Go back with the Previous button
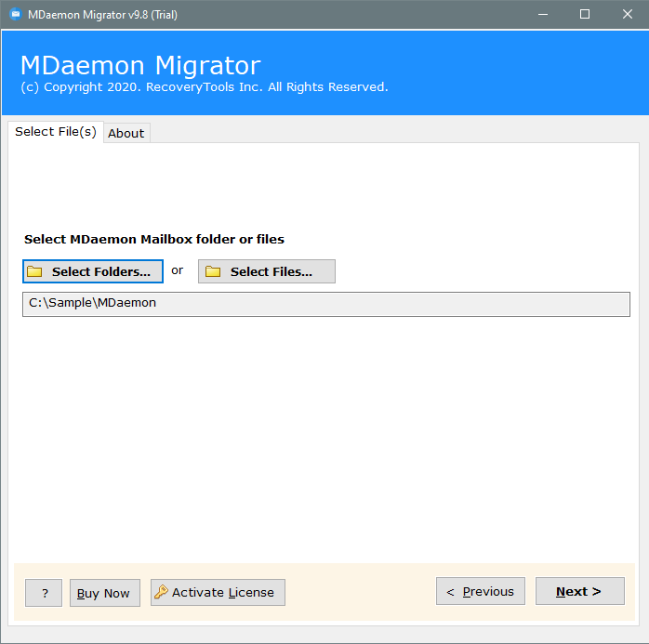This screenshot has width=649, height=644. pos(481,591)
